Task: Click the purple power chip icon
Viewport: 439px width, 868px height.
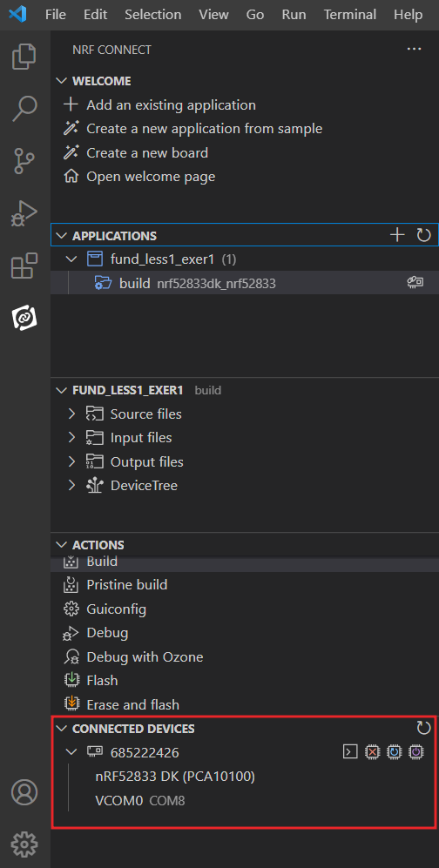Action: 416,751
